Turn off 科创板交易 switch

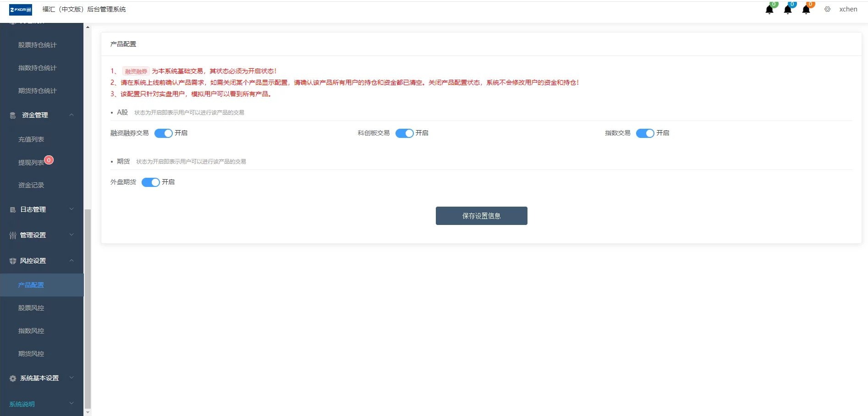pos(405,133)
